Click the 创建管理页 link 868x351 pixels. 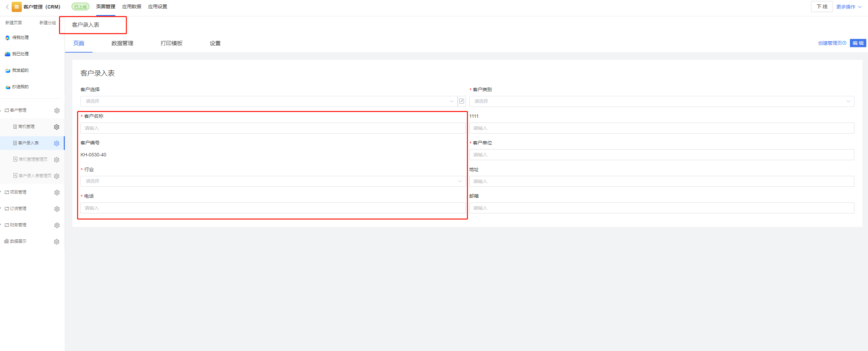pos(830,43)
